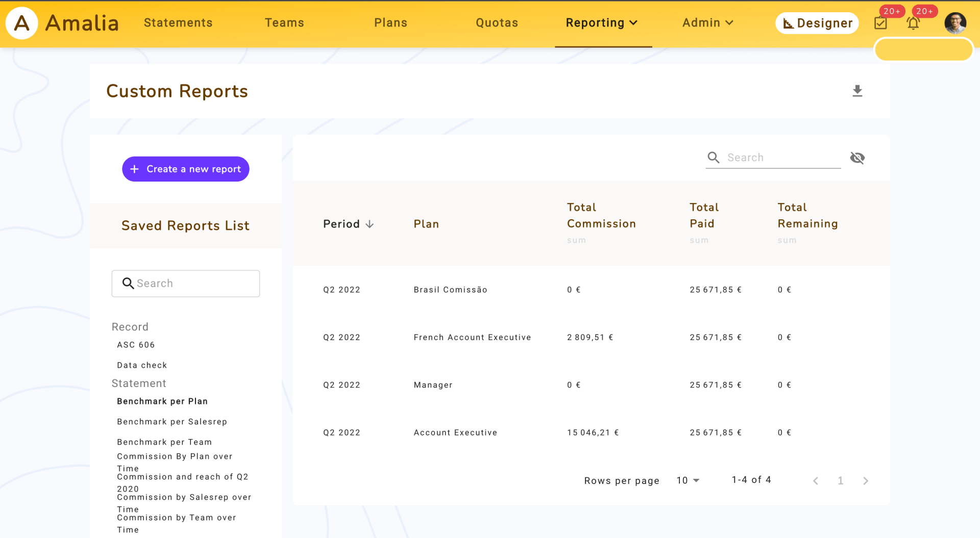Open Commission by Salesrep over Time

[184, 503]
